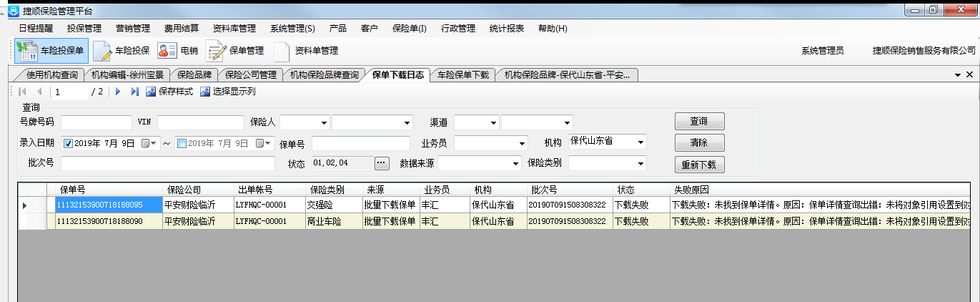The height and width of the screenshot is (302, 980).
Task: Open 车险投保单 toolbar icon
Action: (x=51, y=51)
